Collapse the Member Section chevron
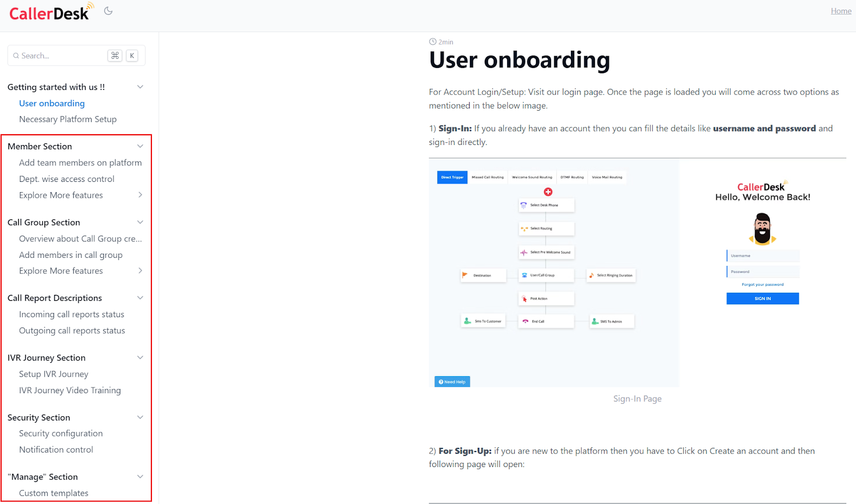The width and height of the screenshot is (856, 504). tap(140, 147)
